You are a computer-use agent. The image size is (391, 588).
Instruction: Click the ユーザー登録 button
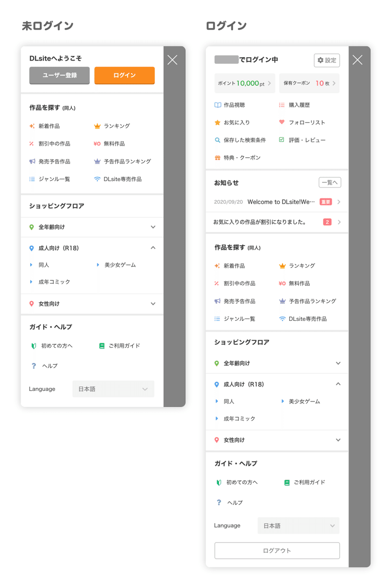[60, 76]
